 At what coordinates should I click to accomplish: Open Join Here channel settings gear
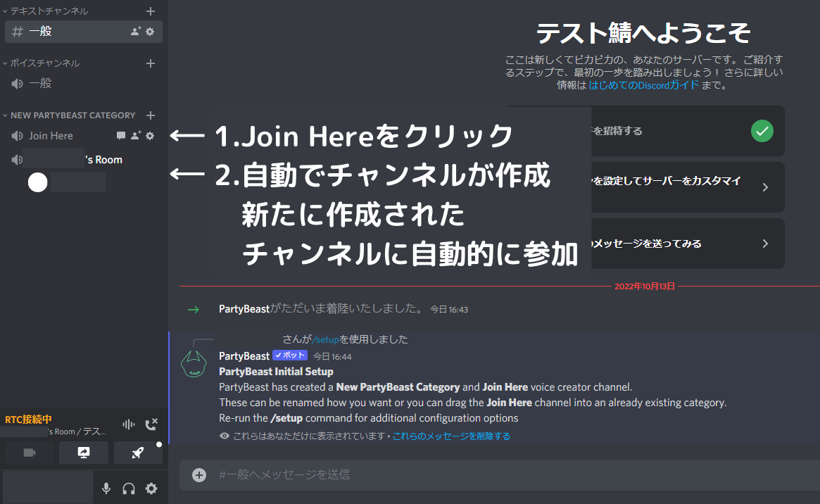pyautogui.click(x=149, y=136)
